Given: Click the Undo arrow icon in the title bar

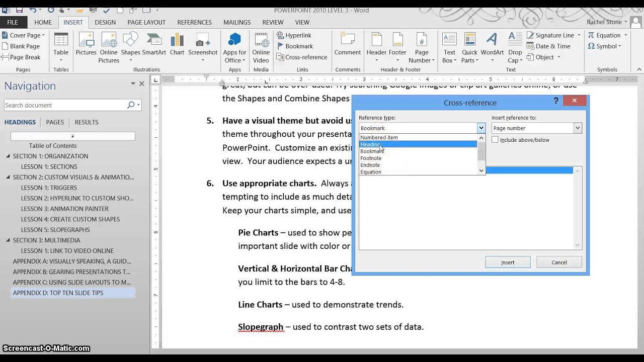Looking at the screenshot, I should pos(33,10).
